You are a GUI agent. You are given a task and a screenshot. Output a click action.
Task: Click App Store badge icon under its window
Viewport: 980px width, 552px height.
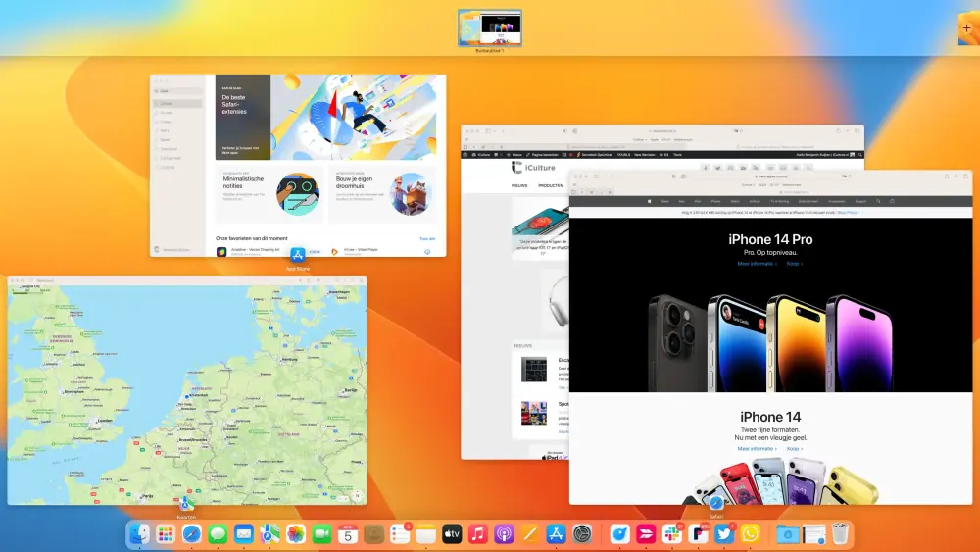point(298,255)
